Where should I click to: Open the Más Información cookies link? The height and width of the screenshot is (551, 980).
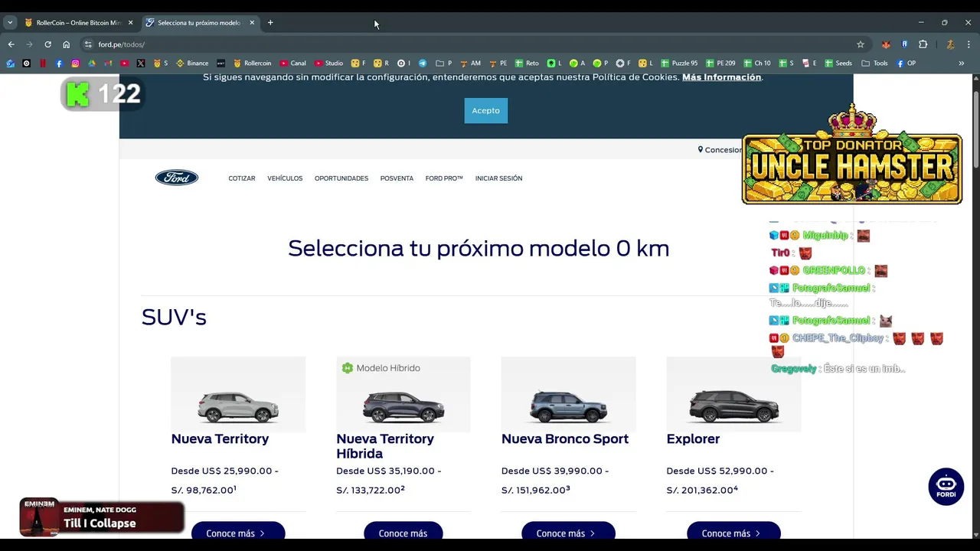721,77
